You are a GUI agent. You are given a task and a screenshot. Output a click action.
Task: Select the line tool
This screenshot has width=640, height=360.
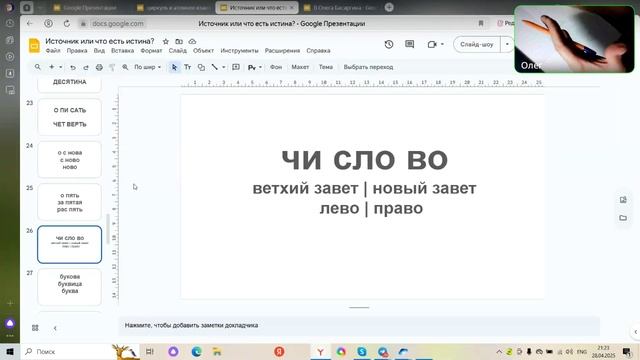pos(215,67)
